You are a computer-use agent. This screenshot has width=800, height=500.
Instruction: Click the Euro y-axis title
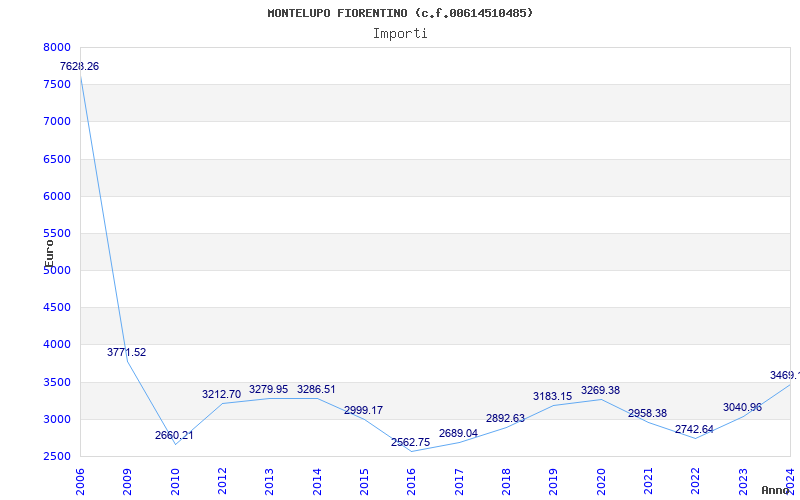49,250
